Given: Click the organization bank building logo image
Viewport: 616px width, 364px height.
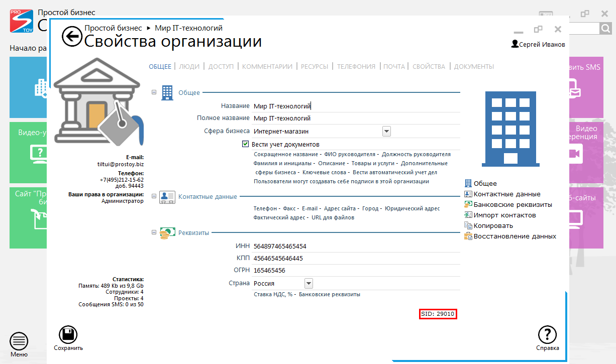Looking at the screenshot, I should point(98,101).
